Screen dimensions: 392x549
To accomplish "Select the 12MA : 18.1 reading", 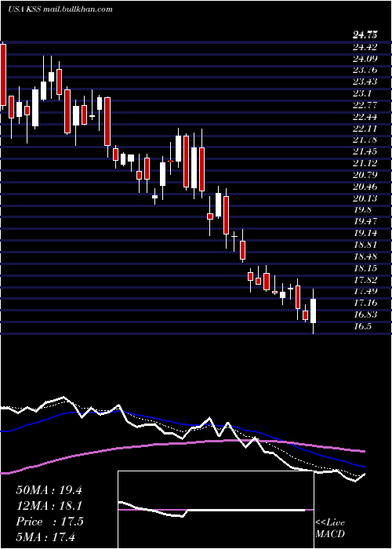I will pos(49,506).
